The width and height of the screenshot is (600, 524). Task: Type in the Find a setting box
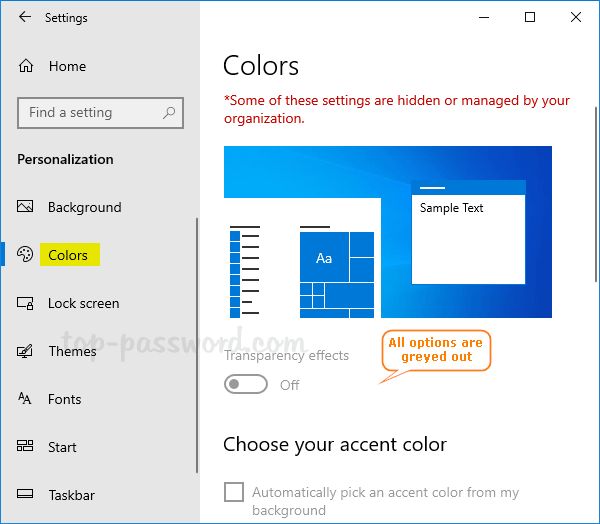90,113
